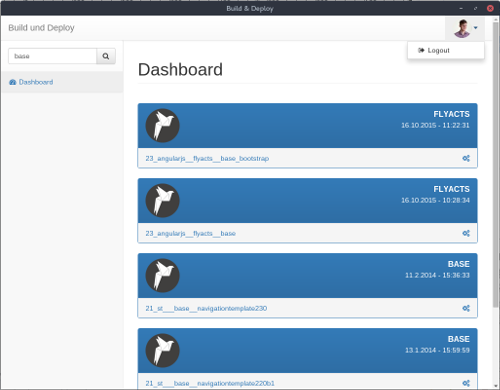Click the search magnifier button
Screen dimensions: 500x390
[106, 56]
